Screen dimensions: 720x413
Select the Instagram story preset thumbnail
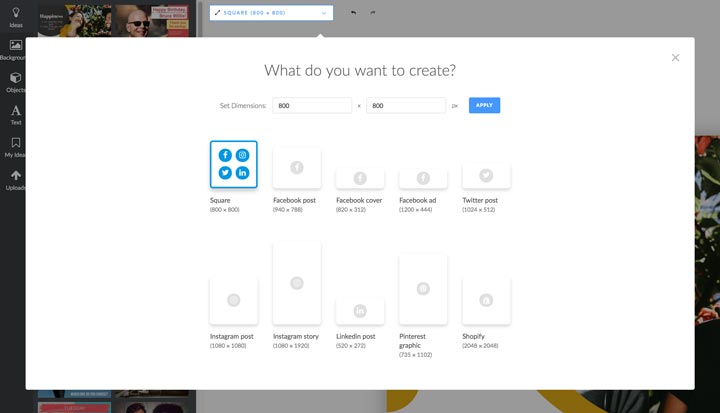point(297,283)
